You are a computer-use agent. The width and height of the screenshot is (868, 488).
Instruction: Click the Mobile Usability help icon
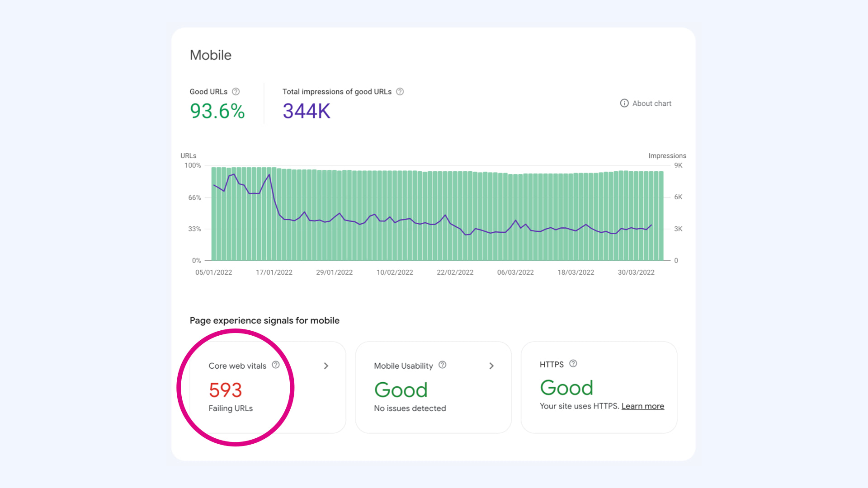click(442, 365)
